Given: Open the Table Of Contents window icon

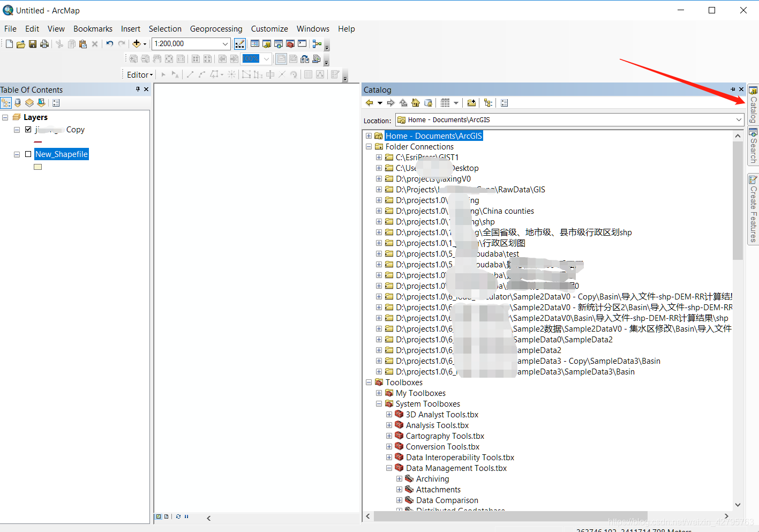Looking at the screenshot, I should coord(255,44).
